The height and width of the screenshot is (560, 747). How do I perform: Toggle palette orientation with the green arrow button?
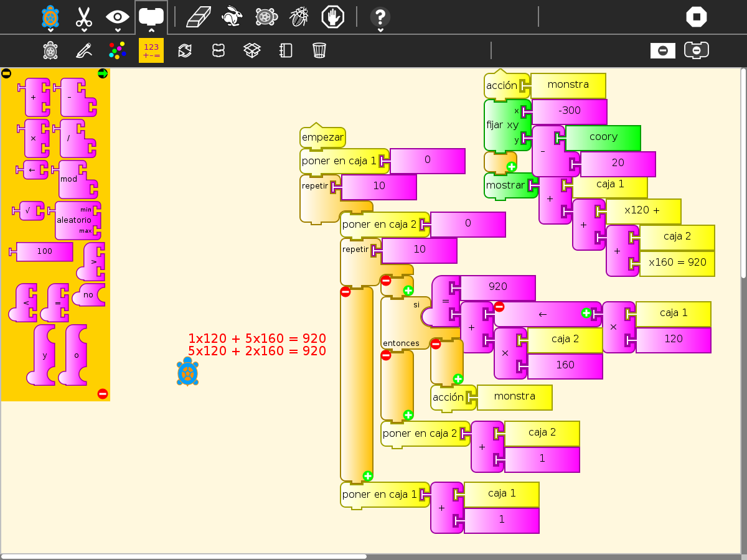tap(103, 73)
